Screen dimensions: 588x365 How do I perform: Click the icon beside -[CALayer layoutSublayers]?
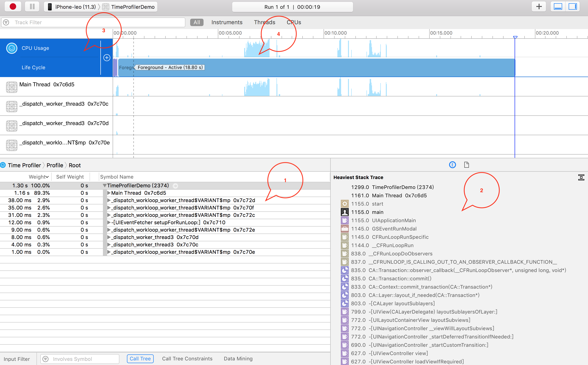pos(345,303)
